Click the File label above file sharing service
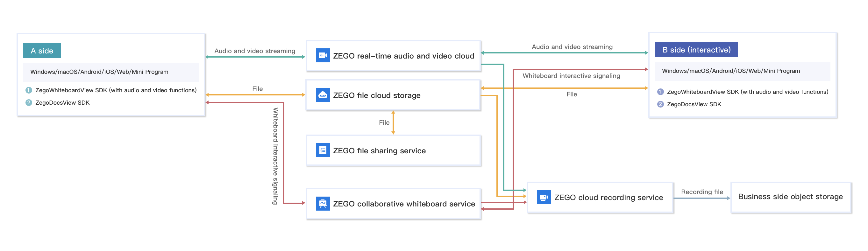This screenshot has height=251, width=868. [384, 122]
